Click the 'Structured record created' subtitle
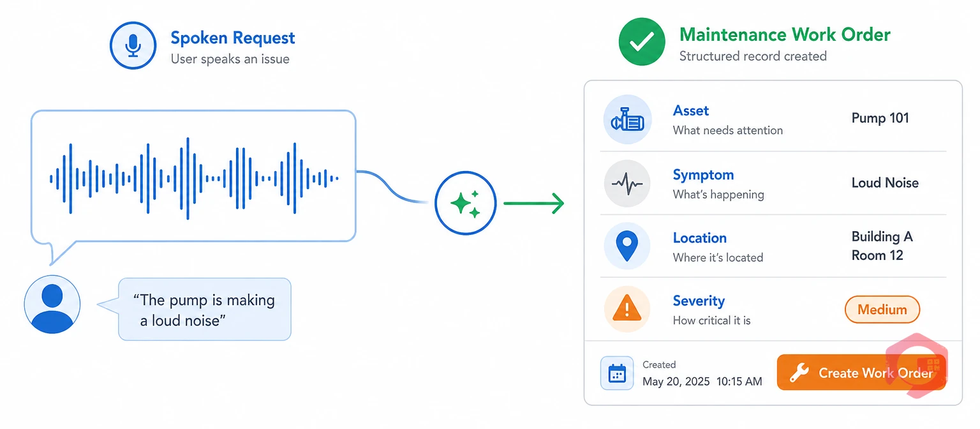Image resolution: width=980 pixels, height=429 pixels. pyautogui.click(x=753, y=56)
